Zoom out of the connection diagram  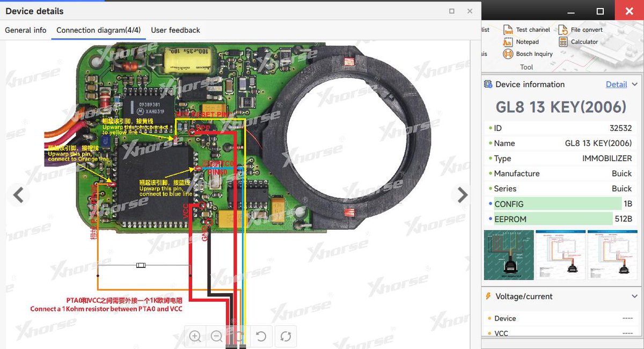(217, 337)
